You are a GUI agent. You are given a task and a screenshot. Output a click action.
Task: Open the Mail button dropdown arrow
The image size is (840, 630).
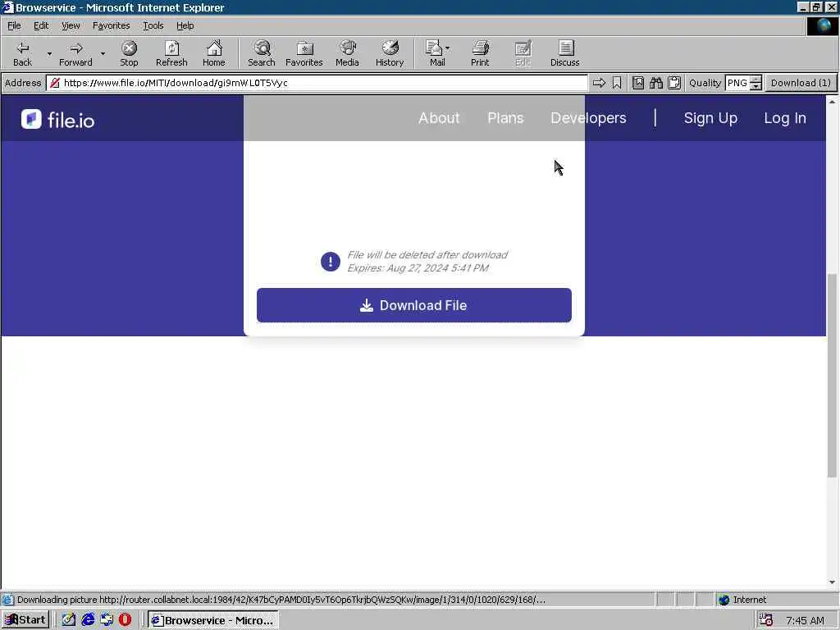pos(447,48)
